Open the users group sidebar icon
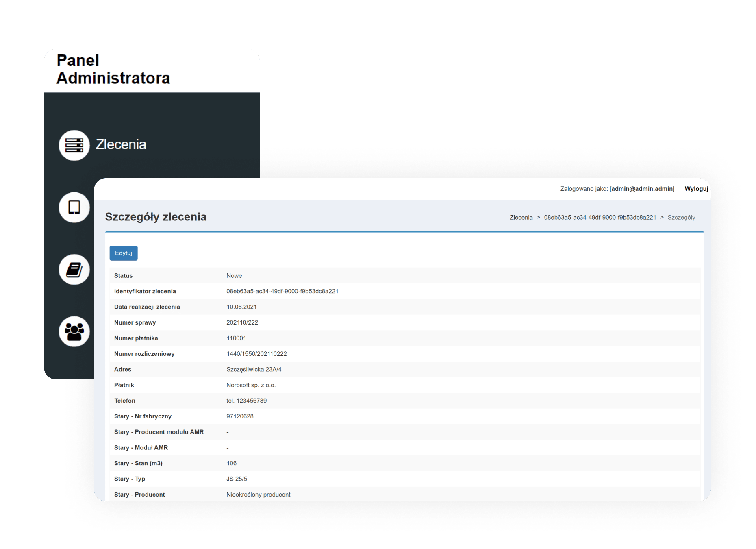 click(x=74, y=331)
